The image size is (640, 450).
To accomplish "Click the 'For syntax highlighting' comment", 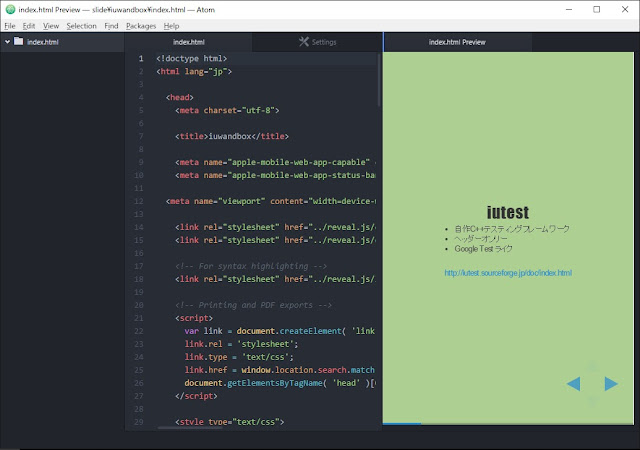I will coord(251,266).
